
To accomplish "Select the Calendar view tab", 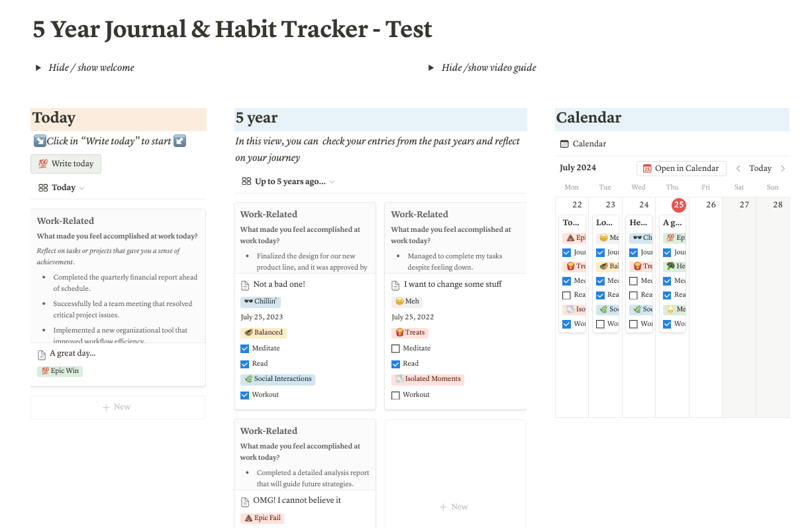I will point(589,144).
